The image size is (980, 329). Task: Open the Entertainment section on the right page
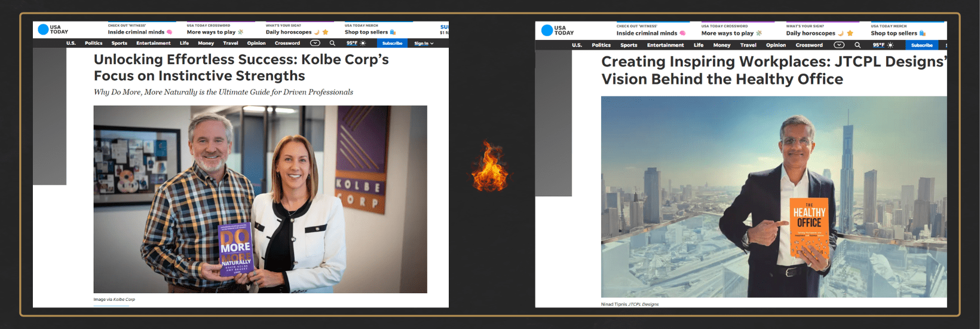(666, 45)
